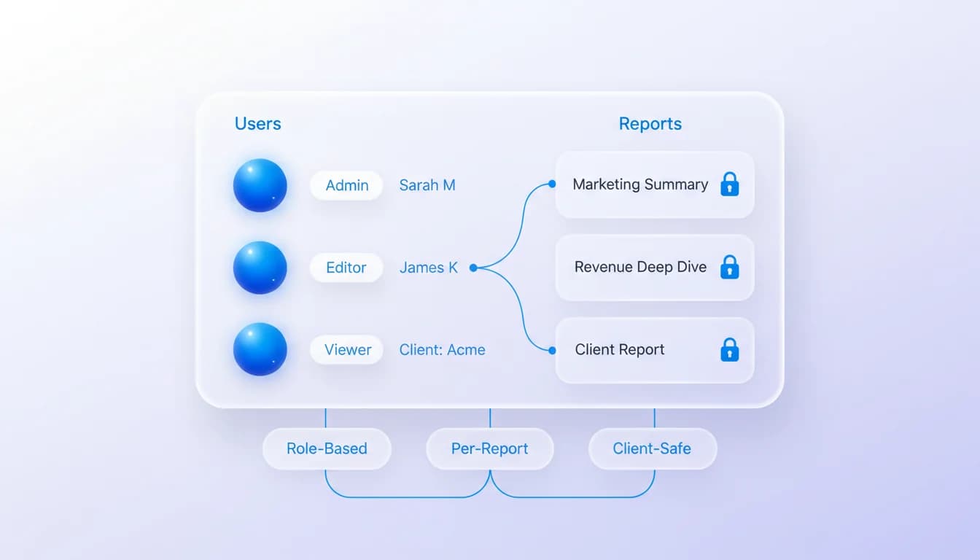Toggle the Role-Based permission pill
This screenshot has height=560, width=980.
(x=327, y=449)
